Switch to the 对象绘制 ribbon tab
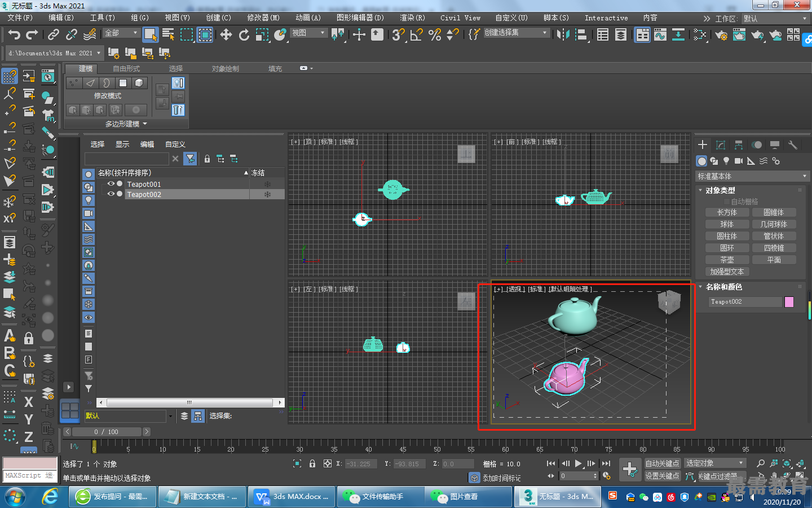The width and height of the screenshot is (812, 508). (226, 68)
